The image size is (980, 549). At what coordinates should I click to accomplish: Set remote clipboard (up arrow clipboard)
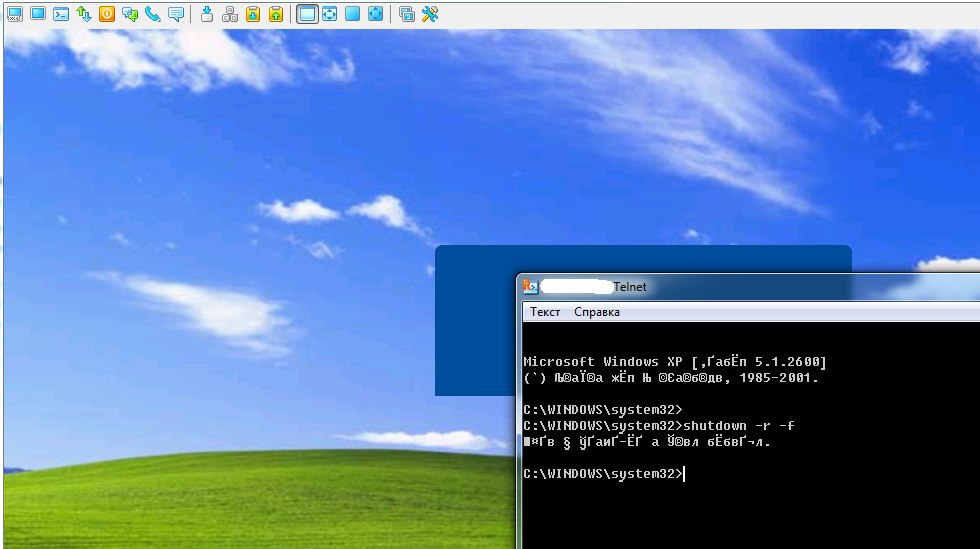pyautogui.click(x=276, y=14)
